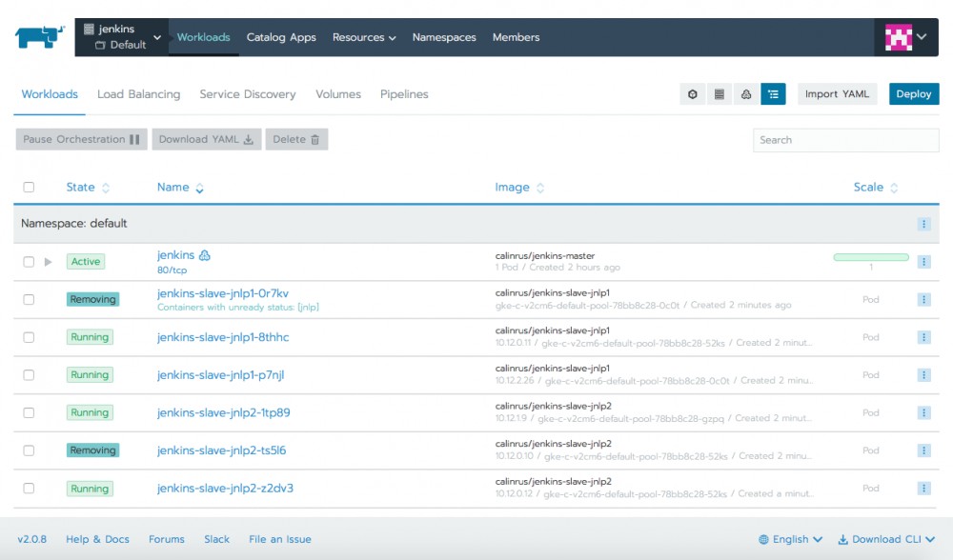The height and width of the screenshot is (560, 953).
Task: Switch to the Load Balancing tab
Action: (x=138, y=94)
